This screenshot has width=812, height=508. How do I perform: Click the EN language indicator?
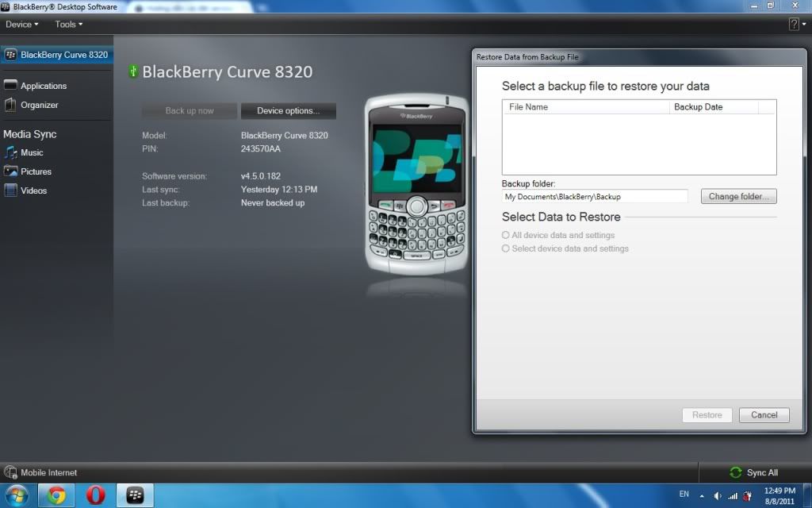click(684, 494)
